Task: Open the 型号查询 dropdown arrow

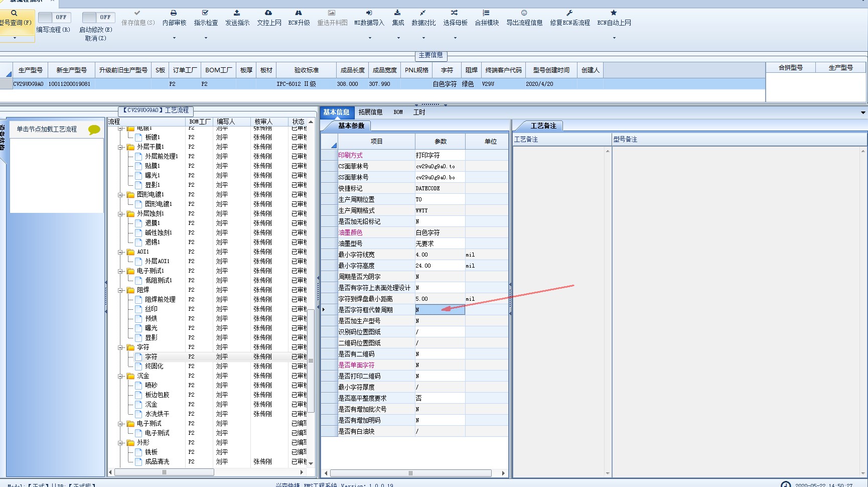Action: pyautogui.click(x=15, y=38)
